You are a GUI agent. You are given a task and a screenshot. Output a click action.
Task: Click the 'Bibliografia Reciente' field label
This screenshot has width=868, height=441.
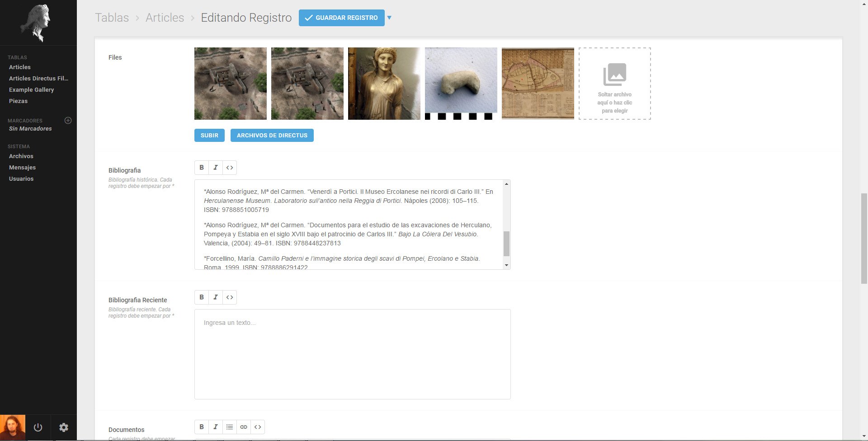coord(138,300)
